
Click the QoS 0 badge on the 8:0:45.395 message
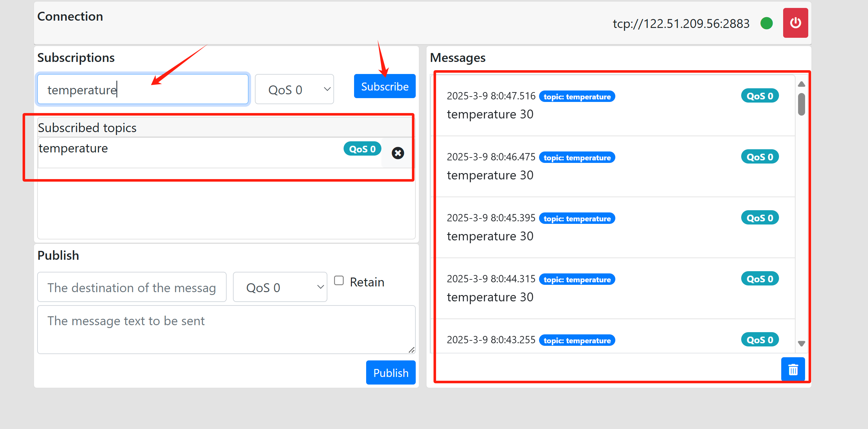pos(760,218)
